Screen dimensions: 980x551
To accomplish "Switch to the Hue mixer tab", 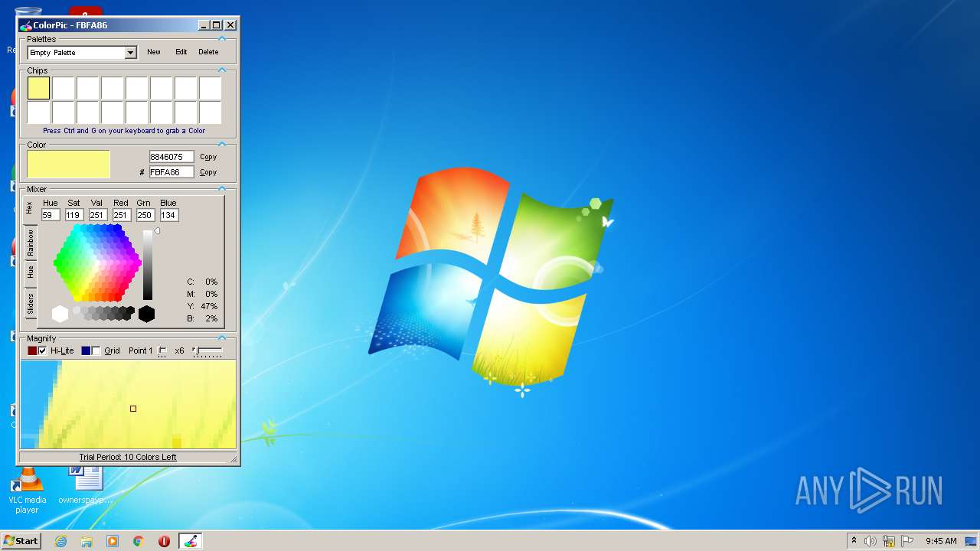I will [x=30, y=272].
